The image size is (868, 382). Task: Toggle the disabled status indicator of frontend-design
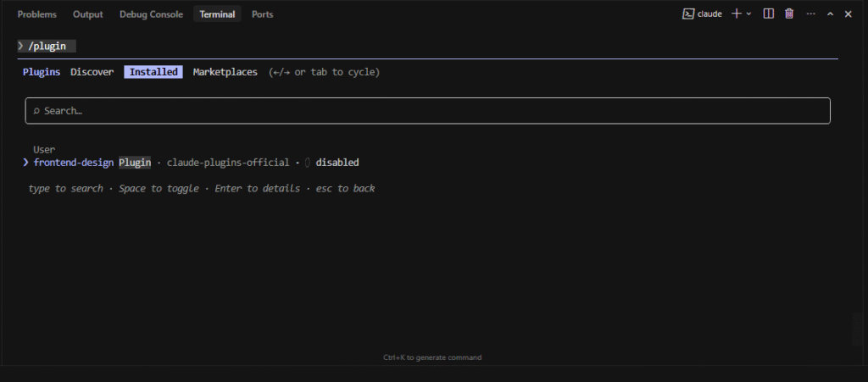[308, 162]
